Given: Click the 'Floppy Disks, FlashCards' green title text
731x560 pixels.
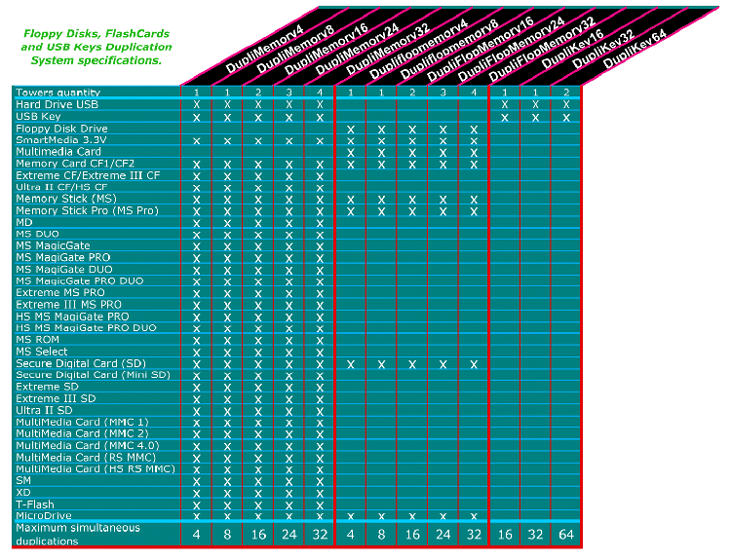Looking at the screenshot, I should tap(96, 33).
